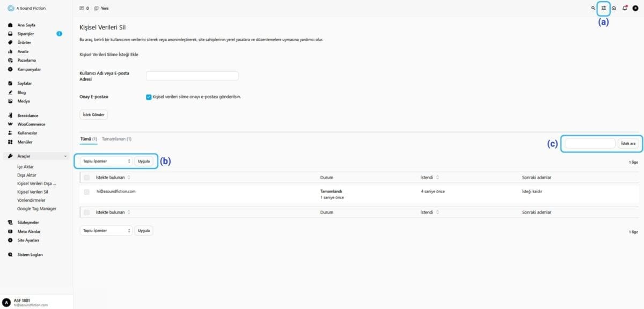Click the İstek Gönder button
The image size is (644, 309).
click(94, 115)
